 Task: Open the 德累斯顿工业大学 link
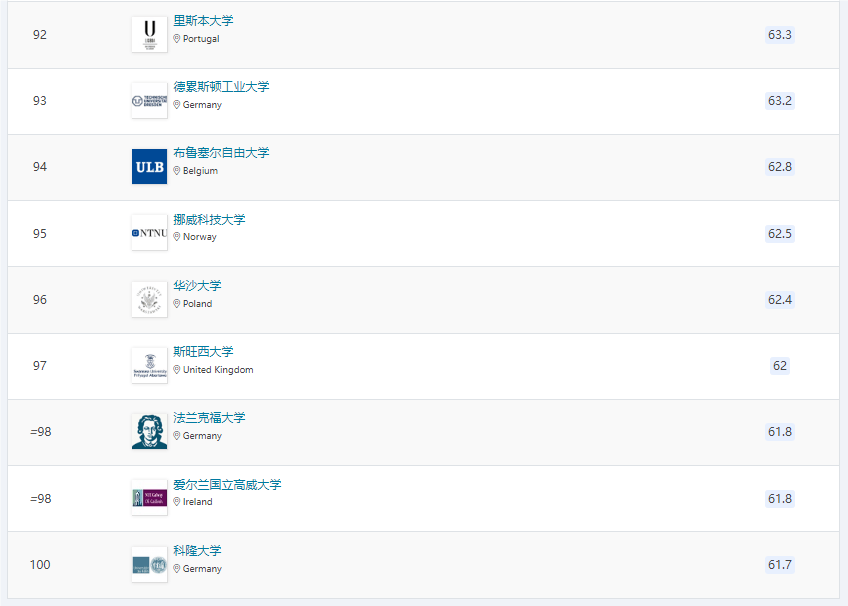pos(221,87)
